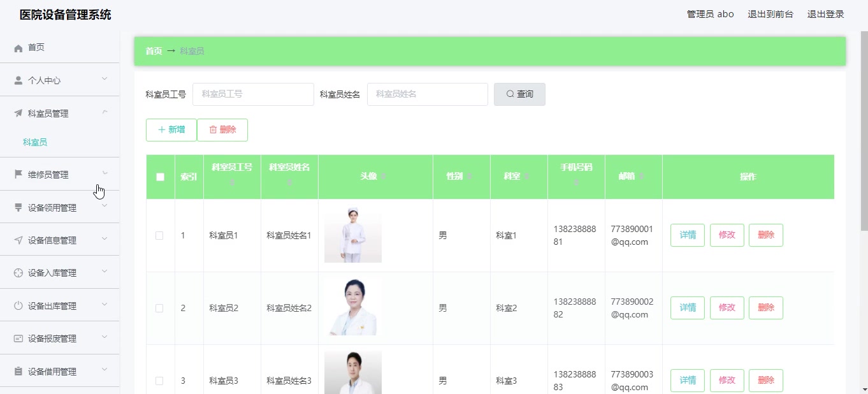Sort by 科室员工号 column sort arrows
Image resolution: width=868 pixels, height=394 pixels.
click(x=232, y=183)
